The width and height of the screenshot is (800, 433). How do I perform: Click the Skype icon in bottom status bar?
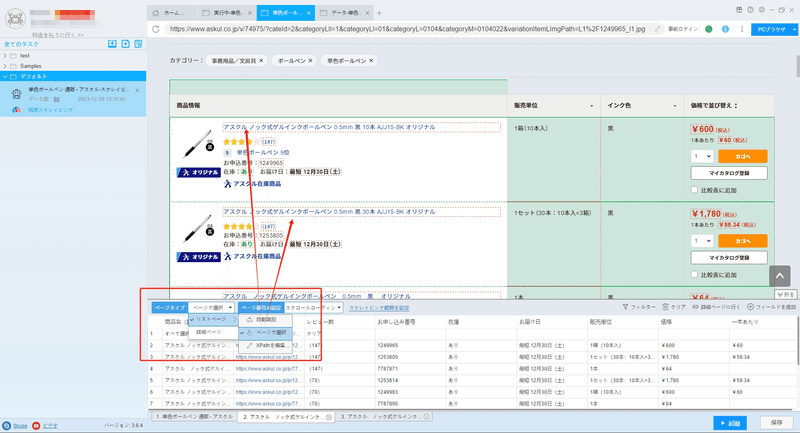(x=7, y=425)
